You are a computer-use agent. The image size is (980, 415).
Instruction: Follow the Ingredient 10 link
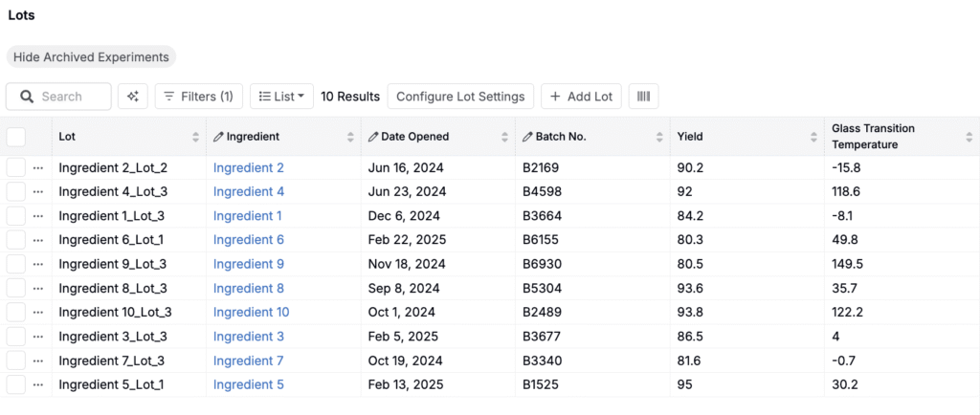[251, 312]
